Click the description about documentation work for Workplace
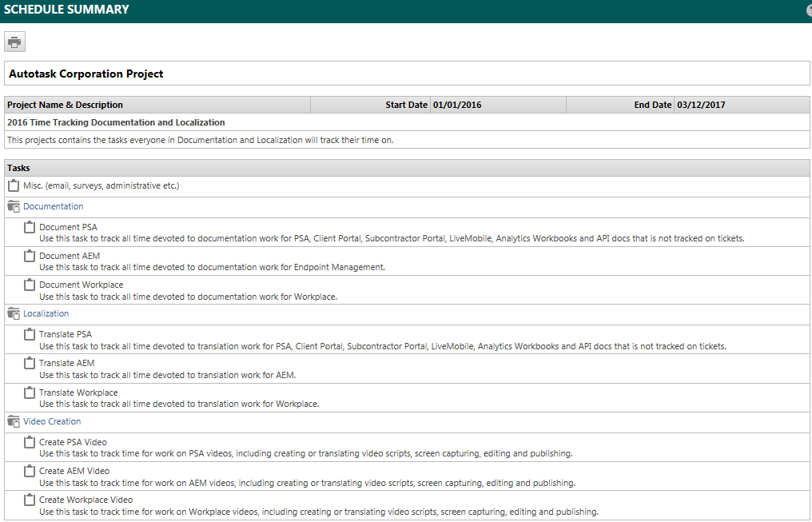The height and width of the screenshot is (522, 812). click(x=189, y=297)
